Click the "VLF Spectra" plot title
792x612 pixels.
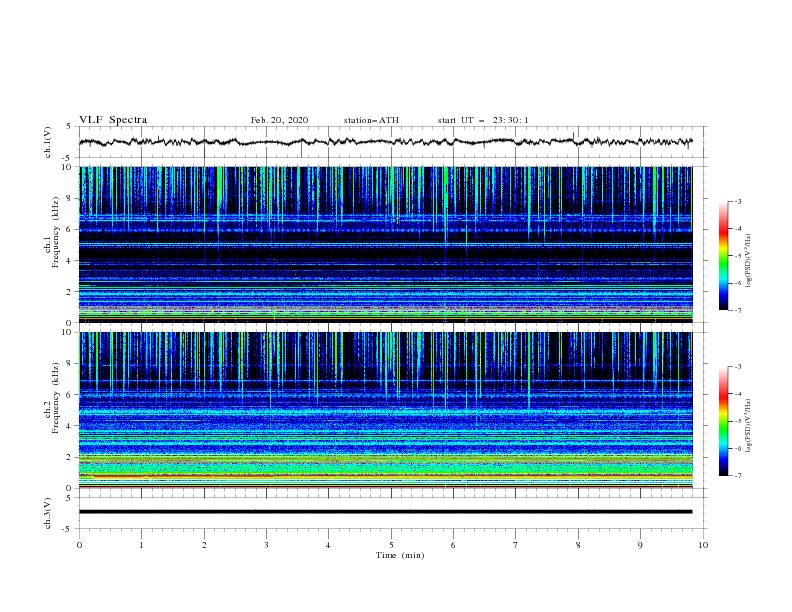coord(113,120)
